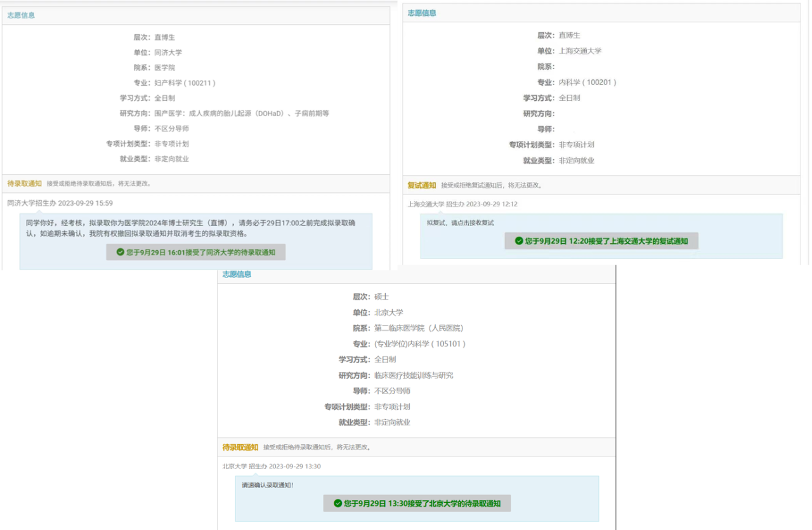Select the 志愿信息 header above 上海交通大学 details
The width and height of the screenshot is (812, 530).
pos(422,13)
